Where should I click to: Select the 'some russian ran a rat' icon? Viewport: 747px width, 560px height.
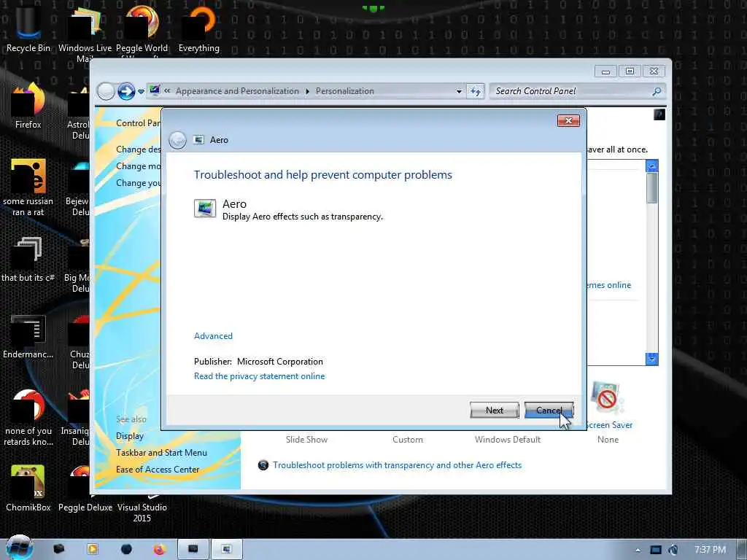tap(28, 187)
